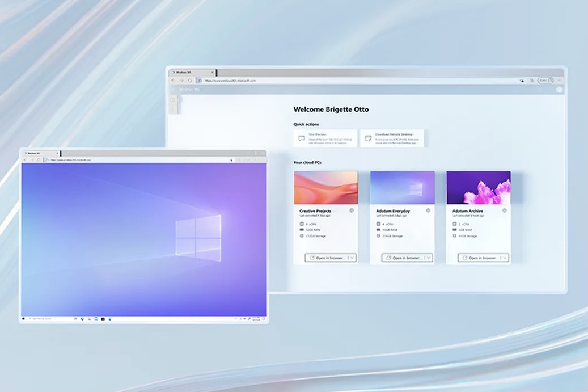This screenshot has height=392, width=588.
Task: Click the clock in the cloud PC taskbar
Action: (256, 319)
